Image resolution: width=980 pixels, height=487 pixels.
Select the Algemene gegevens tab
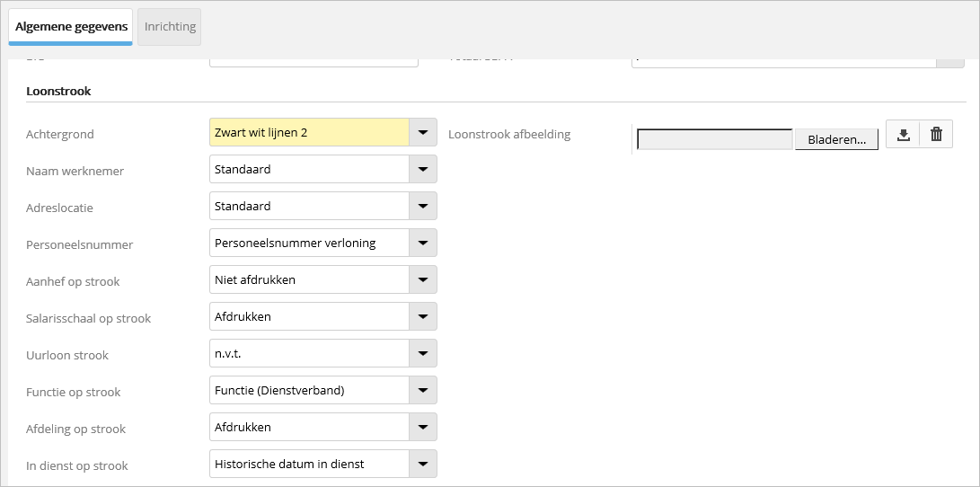coord(71,27)
